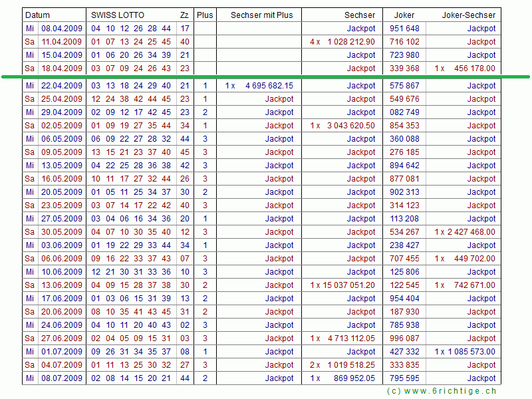Image resolution: width=532 pixels, height=399 pixels.
Task: Click the Zz column header
Action: click(184, 15)
